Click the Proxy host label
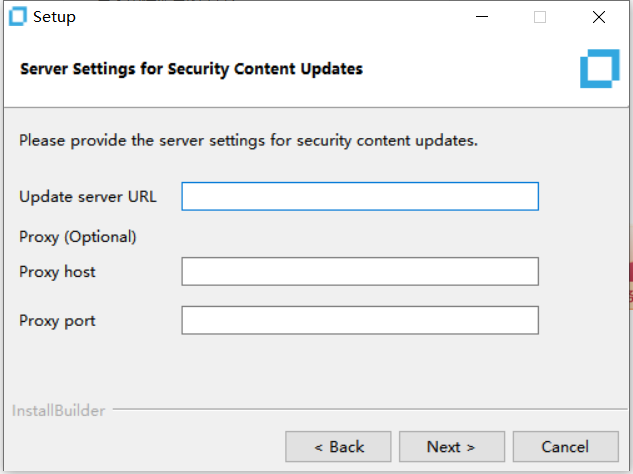Viewport: 633px width, 474px height. [x=57, y=272]
